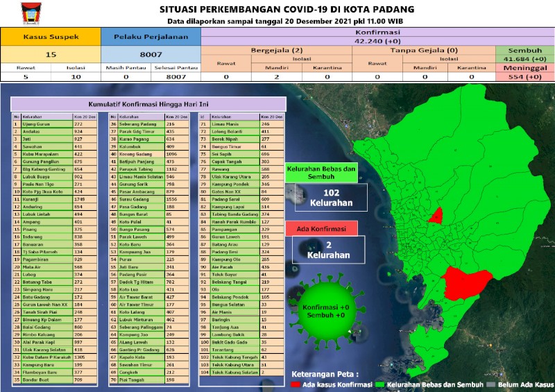
Task: Click the 'Kubu Dalam P Karakah' row
Action: (x=55, y=357)
